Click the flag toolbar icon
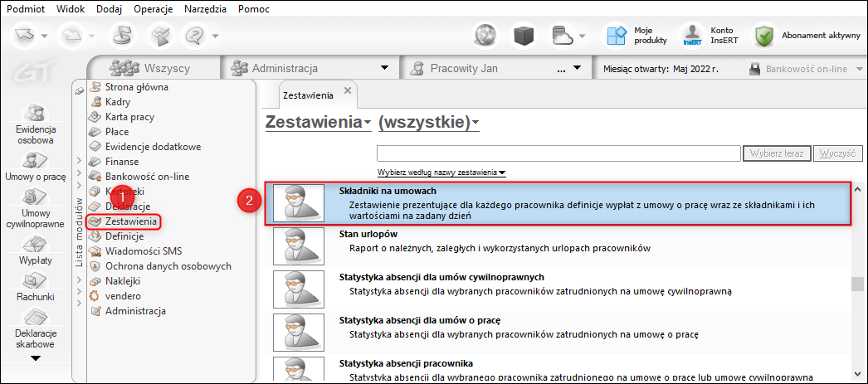 123,36
